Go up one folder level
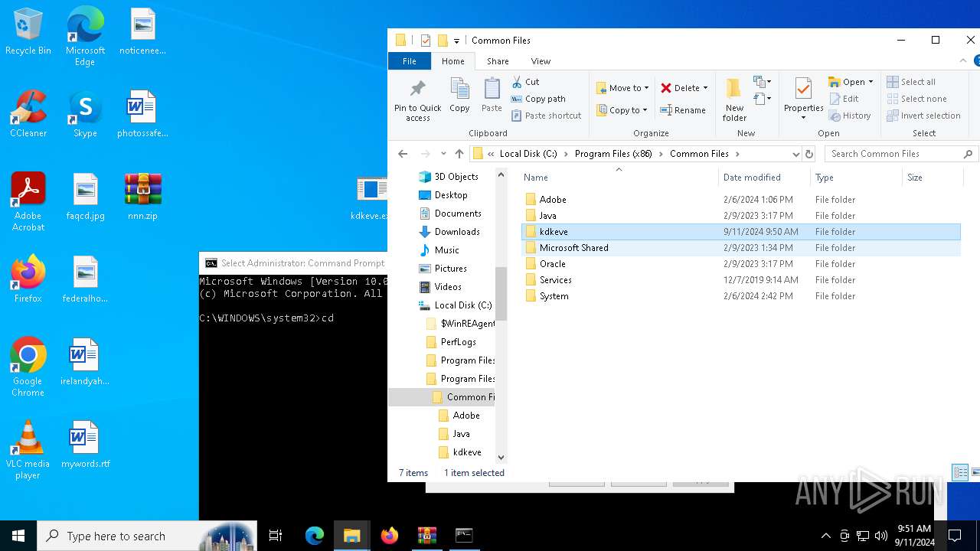The width and height of the screenshot is (980, 551). pos(459,154)
